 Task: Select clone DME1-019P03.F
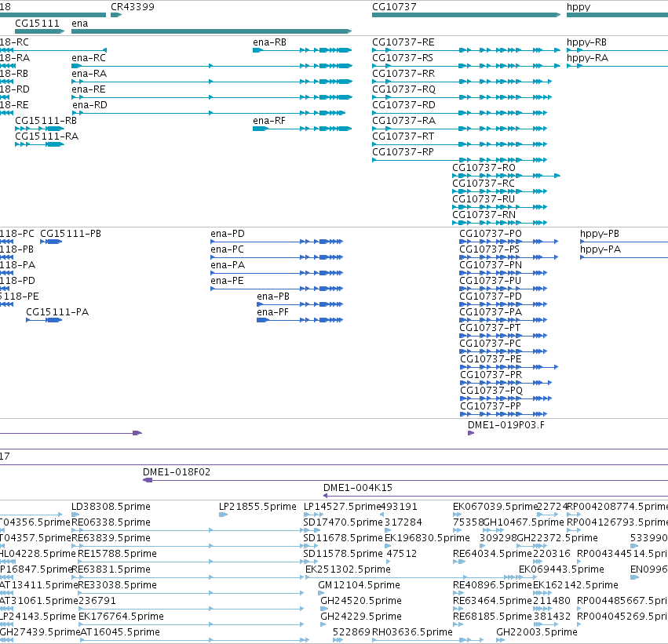coord(471,433)
